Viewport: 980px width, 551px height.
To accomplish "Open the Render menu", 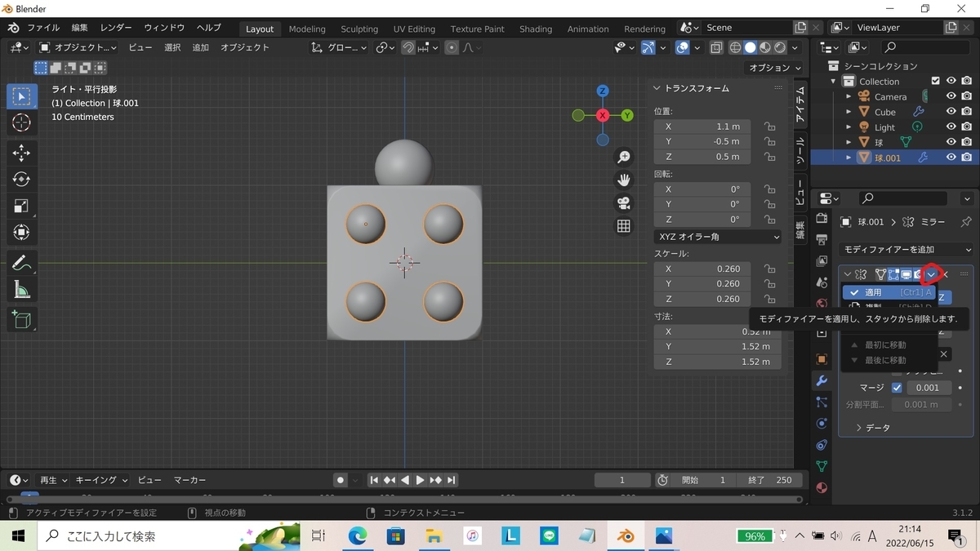I will click(116, 28).
